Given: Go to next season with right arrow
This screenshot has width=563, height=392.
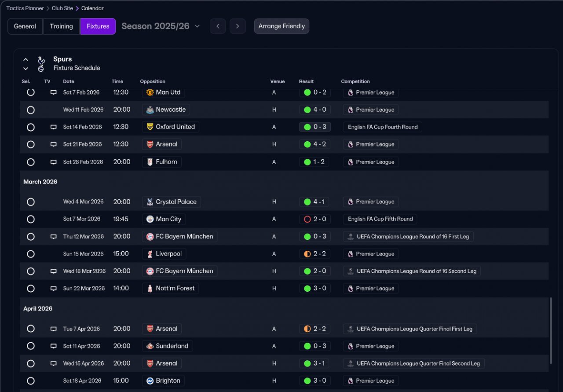Looking at the screenshot, I should [x=238, y=26].
